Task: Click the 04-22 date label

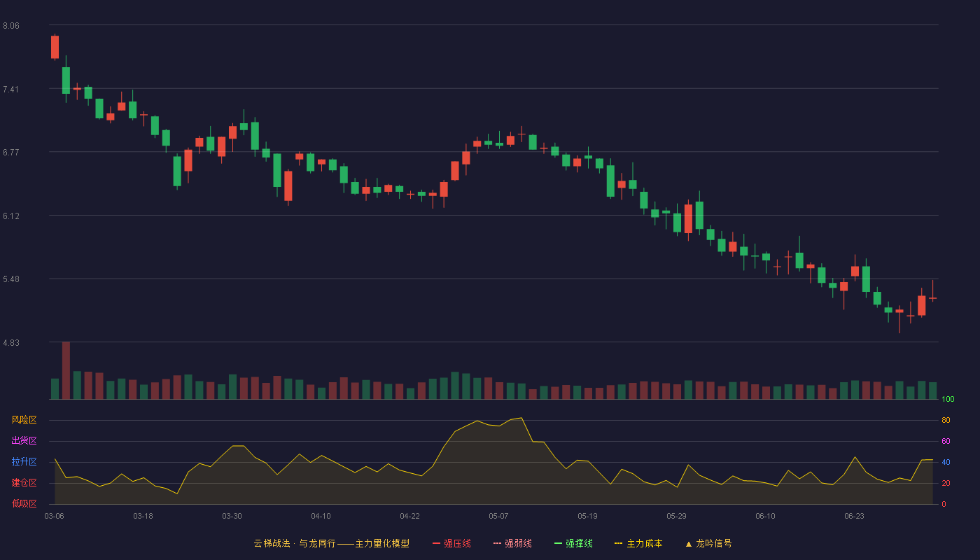Action: (409, 516)
